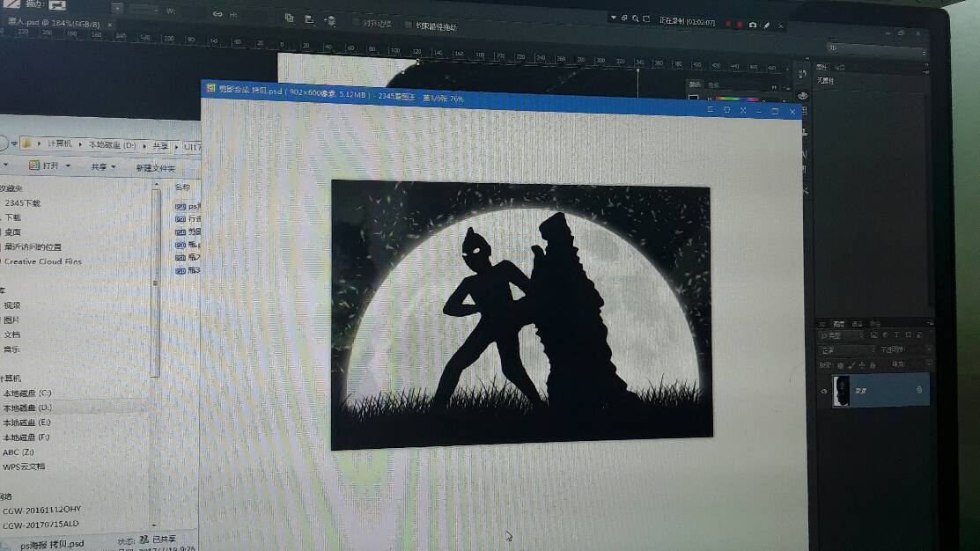Click 共享 segment in Explorer address bar
Viewport: 980px width, 551px height.
coord(160,146)
